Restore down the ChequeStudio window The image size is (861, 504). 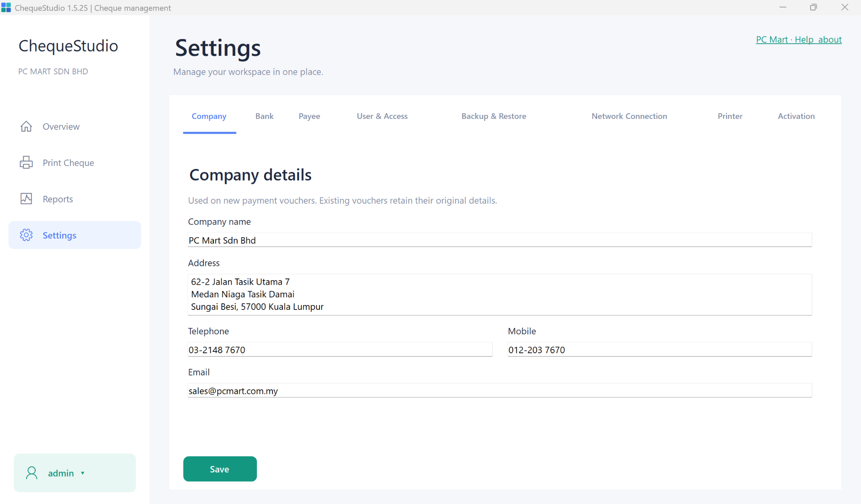(x=813, y=8)
